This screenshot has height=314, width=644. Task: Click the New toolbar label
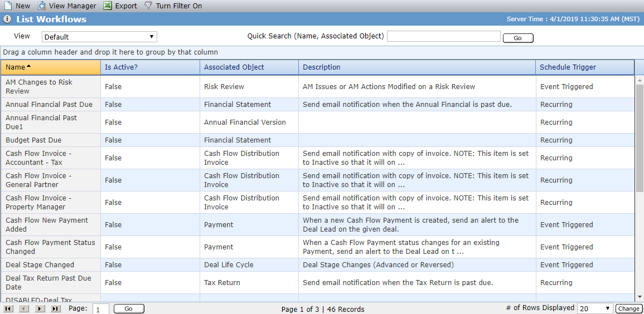(x=23, y=6)
